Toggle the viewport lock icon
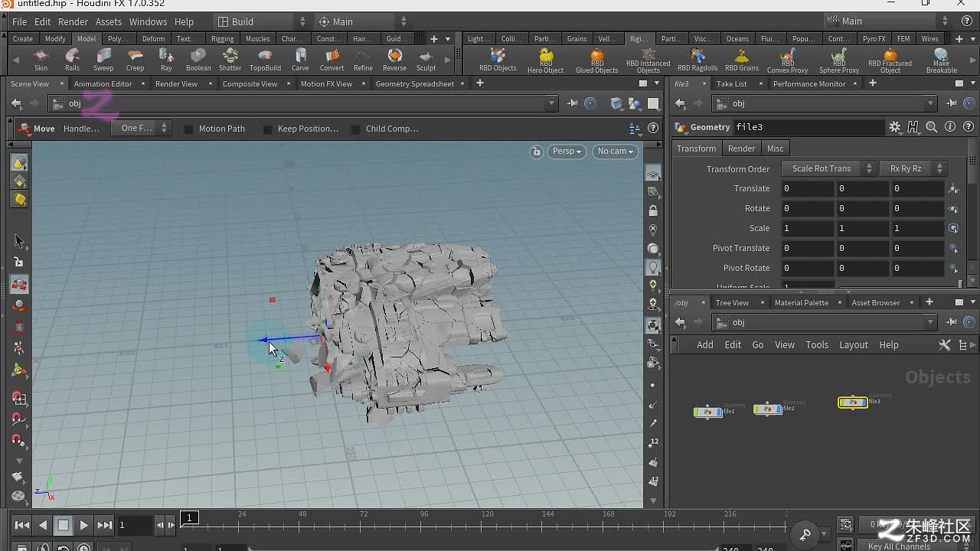980x551 pixels. click(537, 152)
